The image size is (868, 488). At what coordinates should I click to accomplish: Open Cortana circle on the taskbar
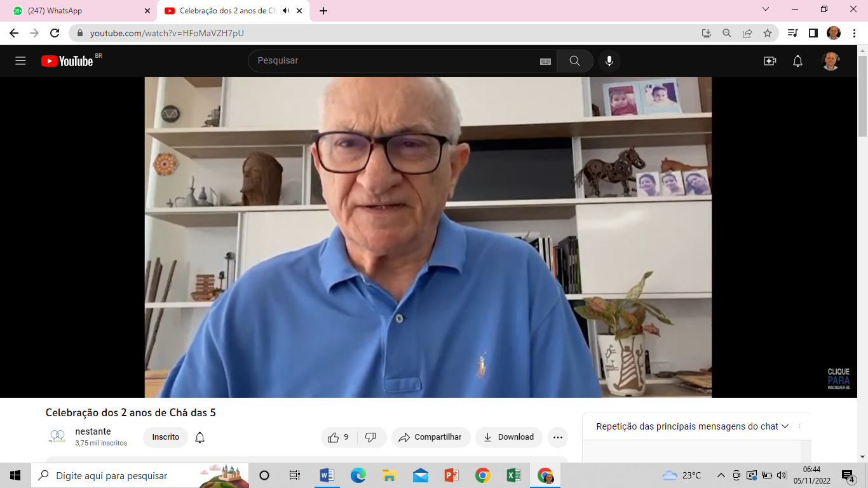[264, 475]
